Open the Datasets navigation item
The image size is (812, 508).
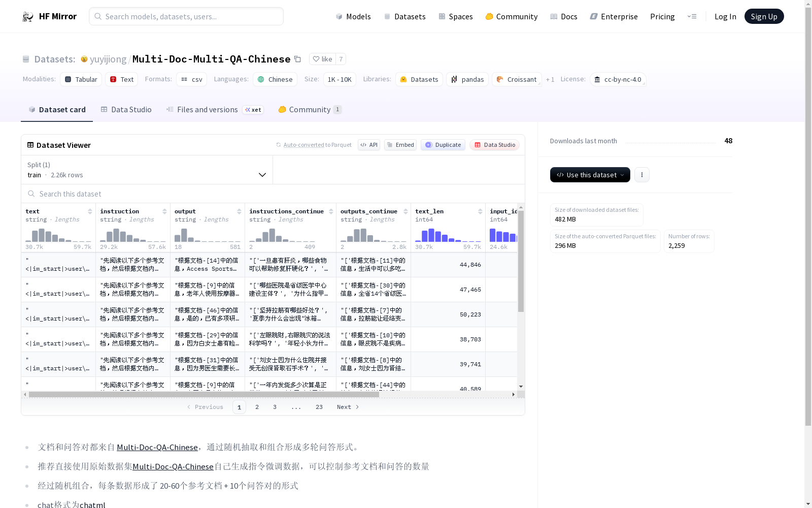404,16
